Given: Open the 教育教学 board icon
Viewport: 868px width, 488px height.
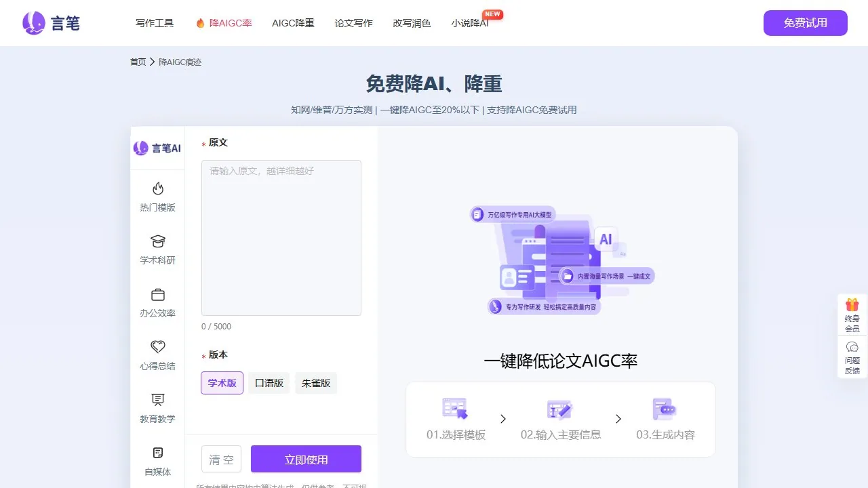Looking at the screenshot, I should [x=157, y=400].
